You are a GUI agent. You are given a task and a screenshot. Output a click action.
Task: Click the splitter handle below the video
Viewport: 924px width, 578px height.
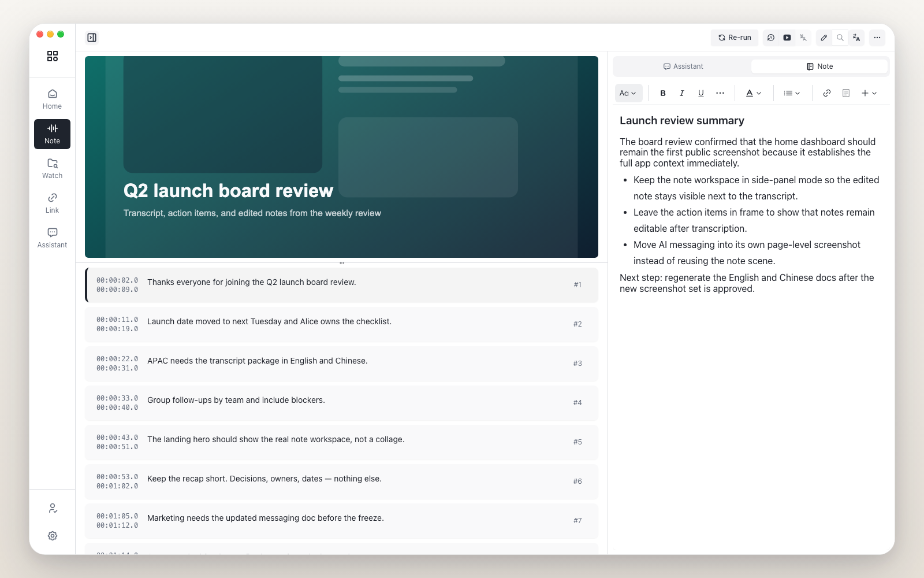coord(342,263)
